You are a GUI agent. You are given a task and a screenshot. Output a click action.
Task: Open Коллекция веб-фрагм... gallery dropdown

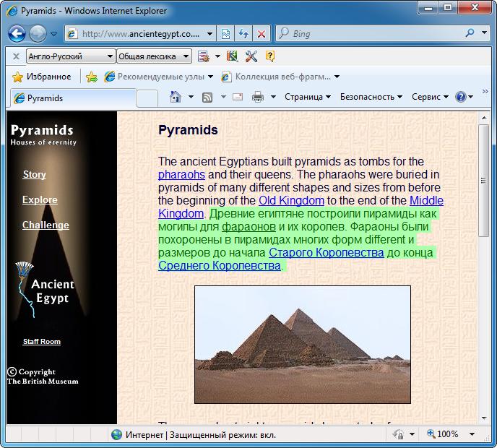click(x=280, y=77)
